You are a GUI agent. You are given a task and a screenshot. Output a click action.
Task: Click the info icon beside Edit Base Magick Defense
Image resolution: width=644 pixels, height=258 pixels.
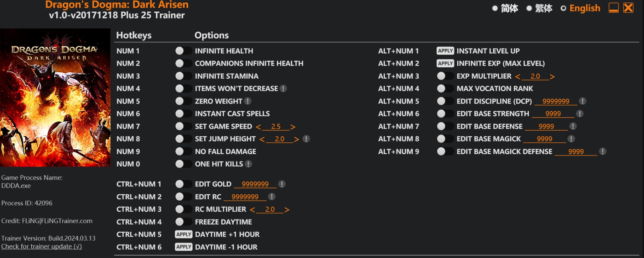click(603, 152)
